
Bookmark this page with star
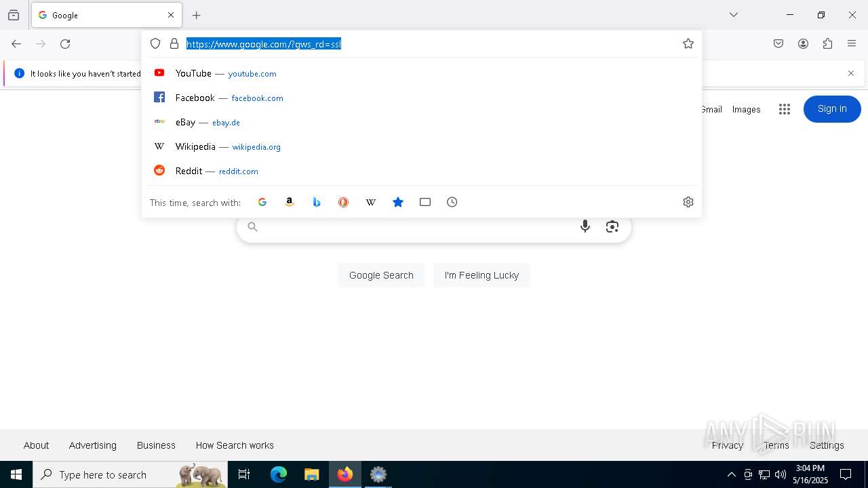pos(688,44)
